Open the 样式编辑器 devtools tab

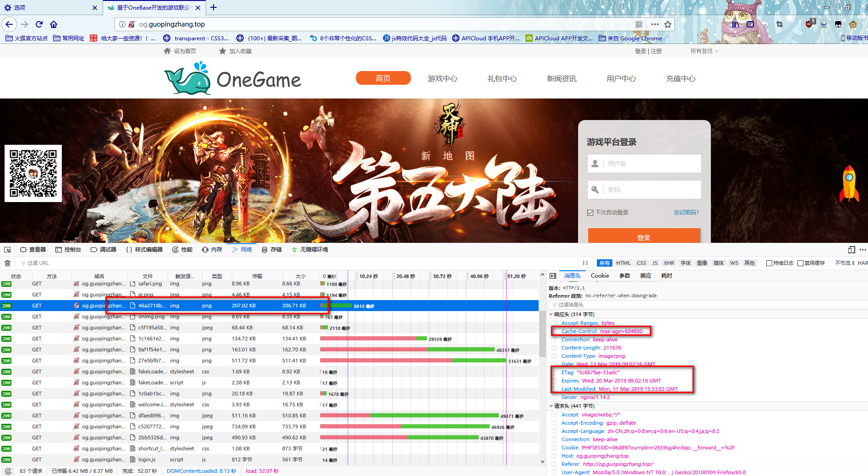tap(144, 250)
